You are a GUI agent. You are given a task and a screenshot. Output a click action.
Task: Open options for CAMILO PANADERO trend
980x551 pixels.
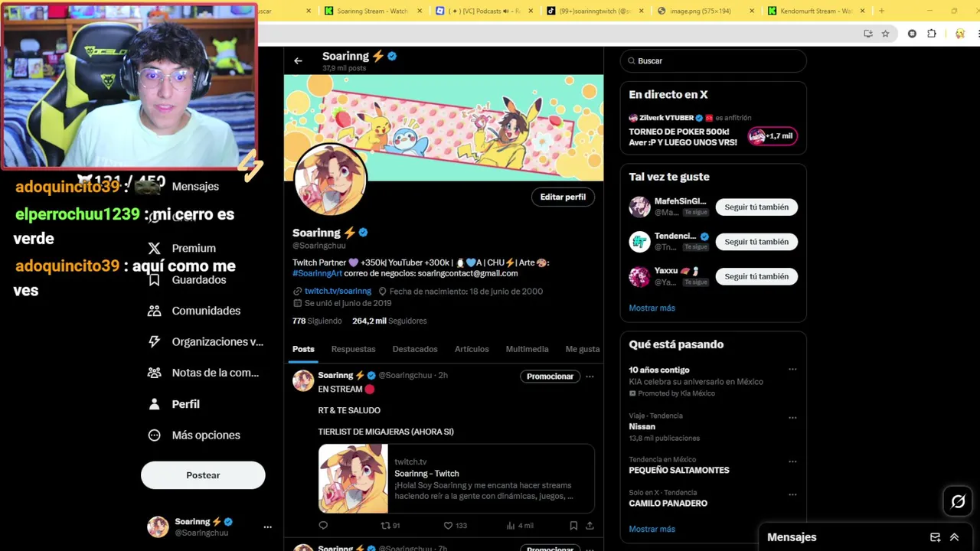pos(792,494)
